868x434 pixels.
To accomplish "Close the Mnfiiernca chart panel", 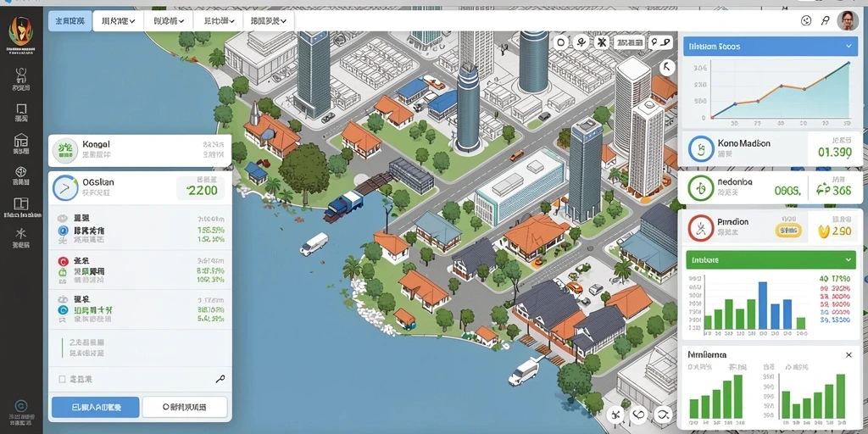I will pos(849,355).
